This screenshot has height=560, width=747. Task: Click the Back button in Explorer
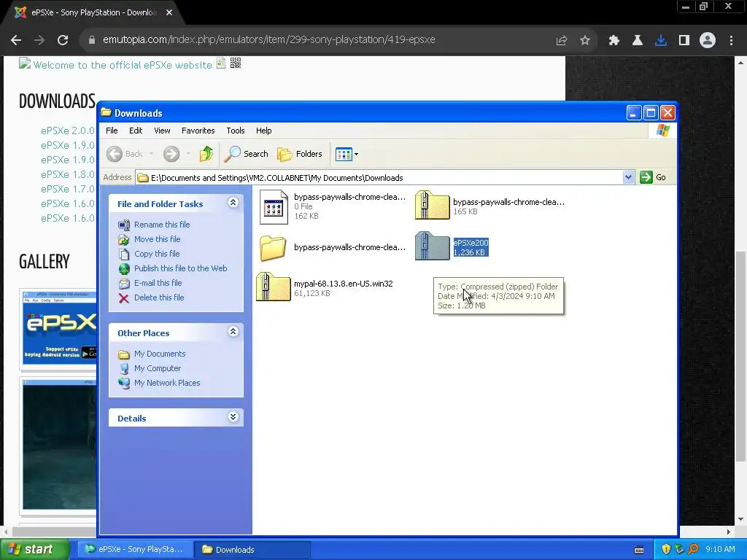point(125,154)
